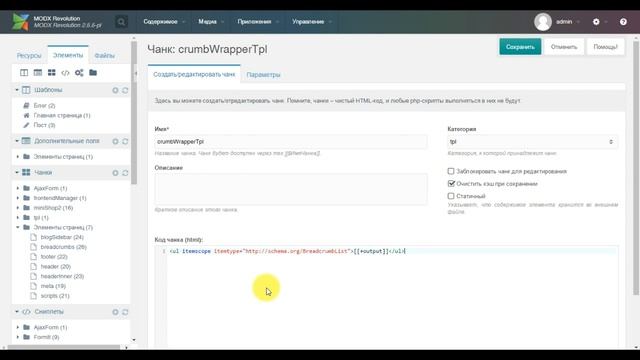Click the new plugin gears toolbar icon

(79, 73)
